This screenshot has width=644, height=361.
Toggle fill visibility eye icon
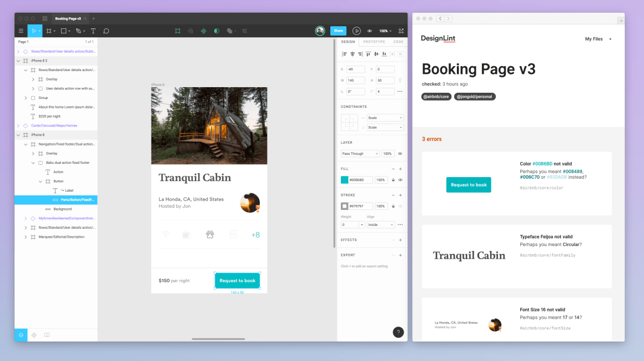[x=400, y=180]
